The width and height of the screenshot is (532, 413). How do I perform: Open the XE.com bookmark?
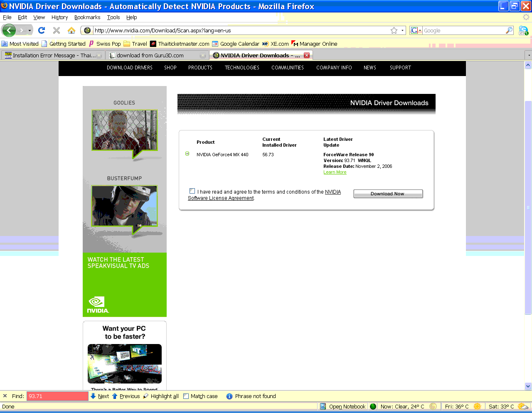click(x=275, y=44)
